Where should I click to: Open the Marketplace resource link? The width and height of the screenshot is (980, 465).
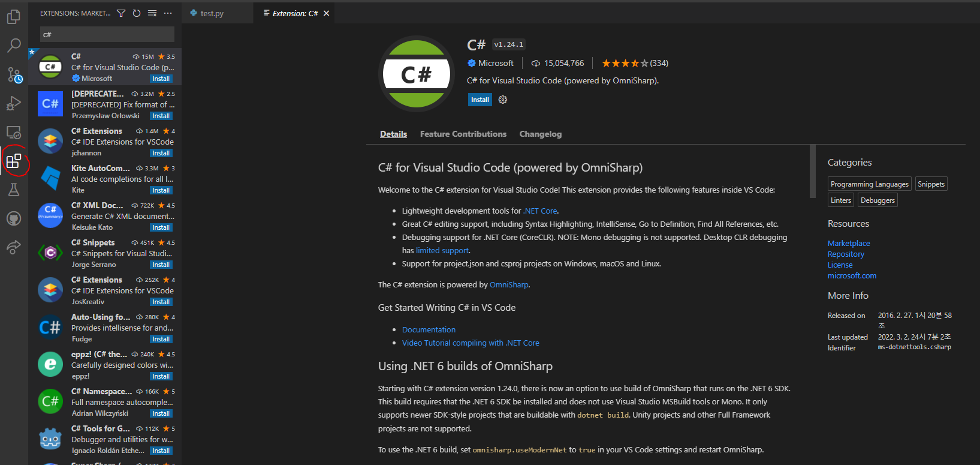click(x=849, y=243)
